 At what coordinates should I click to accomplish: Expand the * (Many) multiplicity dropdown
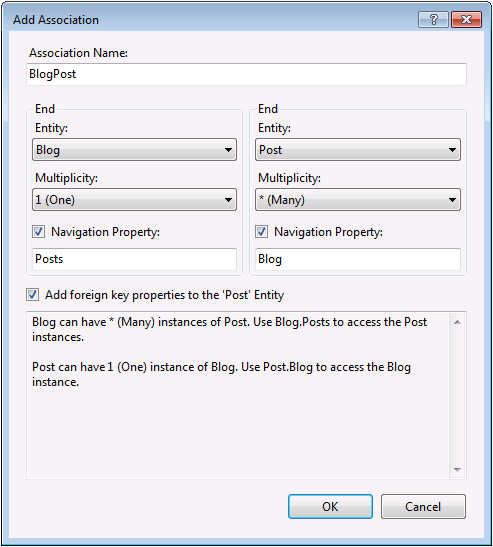358,200
